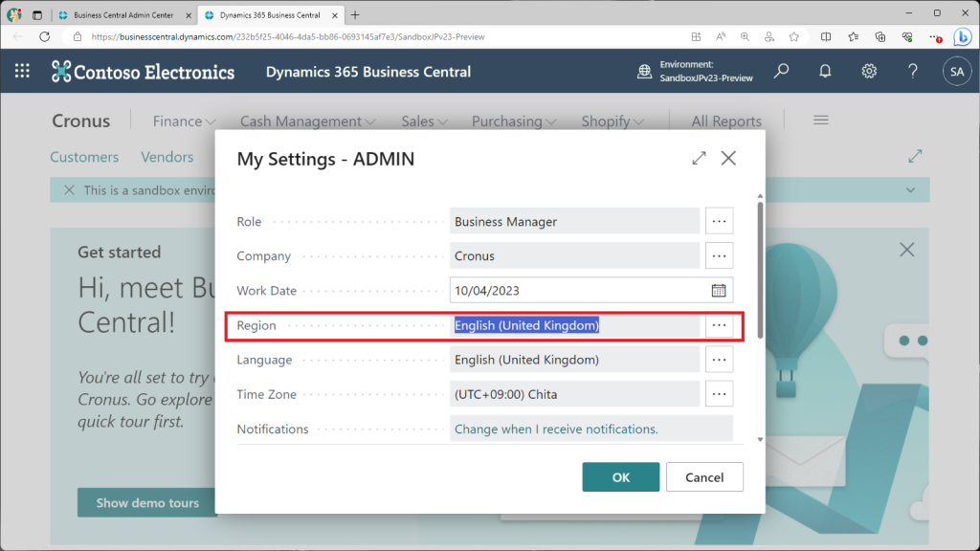Viewport: 980px width, 551px height.
Task: Click the browser address bar URL
Action: pos(288,37)
